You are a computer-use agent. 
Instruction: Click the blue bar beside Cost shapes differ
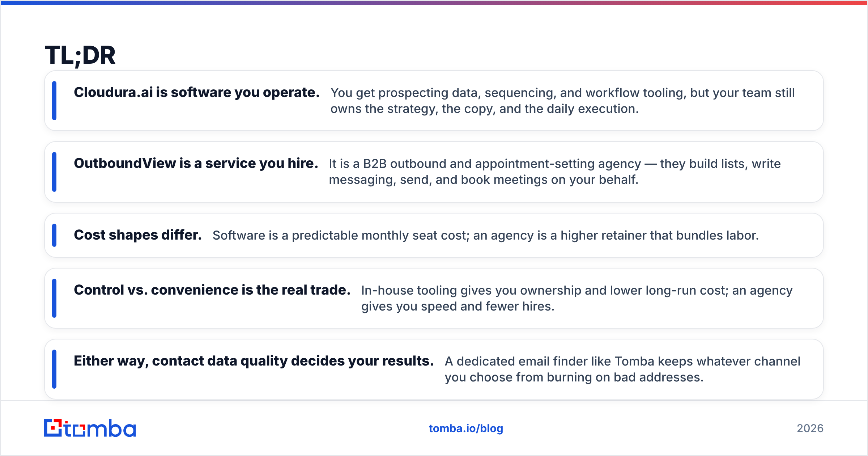(x=54, y=235)
